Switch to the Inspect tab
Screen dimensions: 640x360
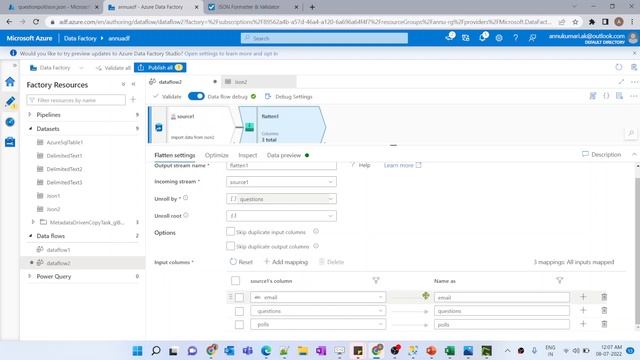(248, 155)
